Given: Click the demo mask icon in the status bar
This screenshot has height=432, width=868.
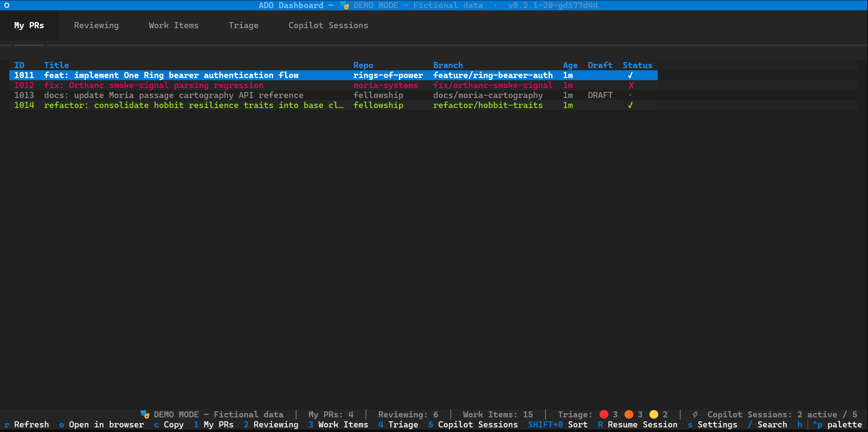Looking at the screenshot, I should click(x=145, y=414).
